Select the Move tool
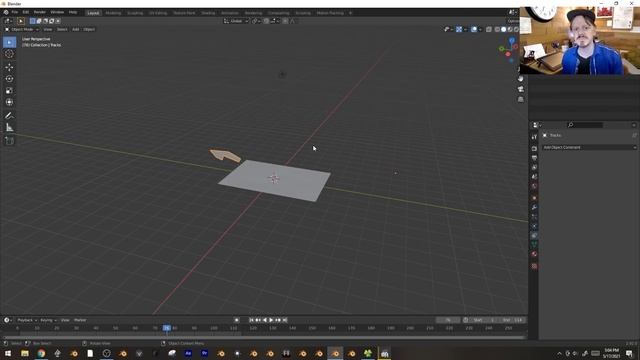This screenshot has height=360, width=640. click(9, 67)
